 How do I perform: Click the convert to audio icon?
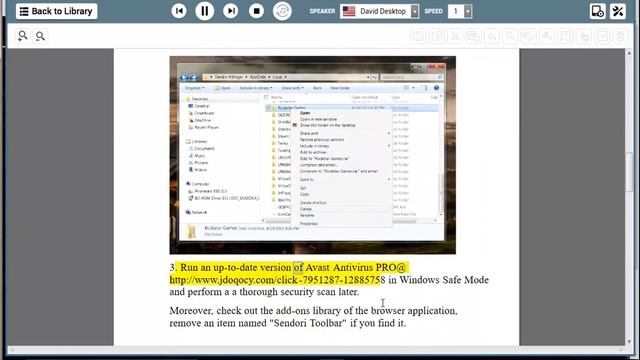coord(282,11)
